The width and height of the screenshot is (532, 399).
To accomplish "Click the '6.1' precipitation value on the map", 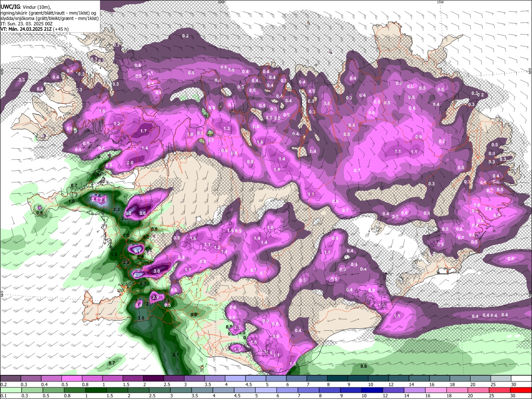I will [x=138, y=251].
